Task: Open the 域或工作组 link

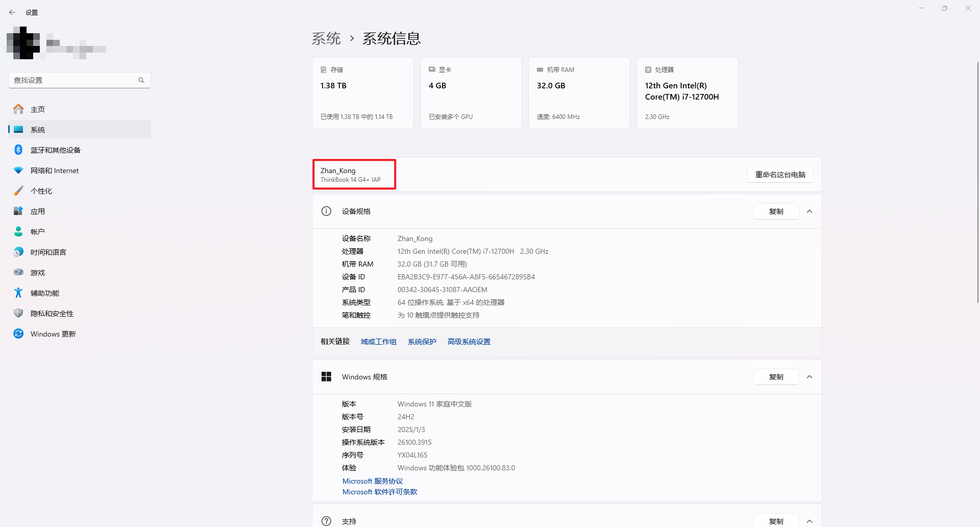Action: click(379, 342)
